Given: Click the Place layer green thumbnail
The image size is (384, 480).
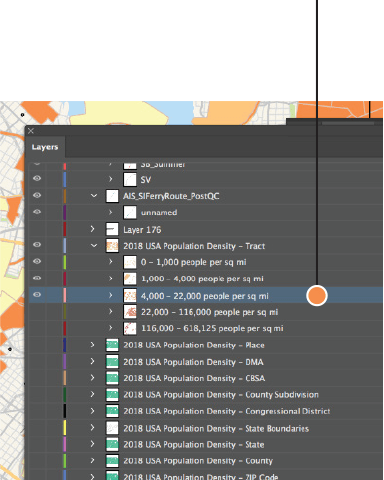Looking at the screenshot, I should 112,345.
